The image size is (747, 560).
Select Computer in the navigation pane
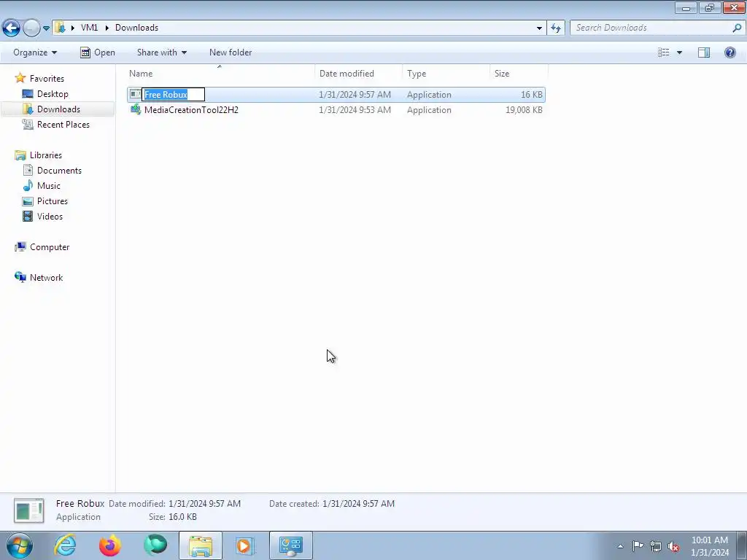(50, 247)
